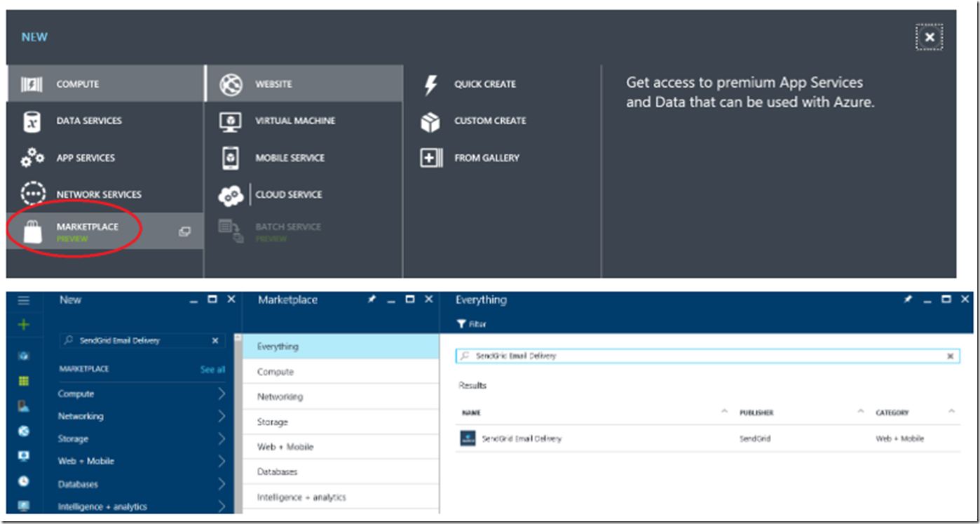This screenshot has height=524, width=980.
Task: Minimize the New blade
Action: (194, 300)
